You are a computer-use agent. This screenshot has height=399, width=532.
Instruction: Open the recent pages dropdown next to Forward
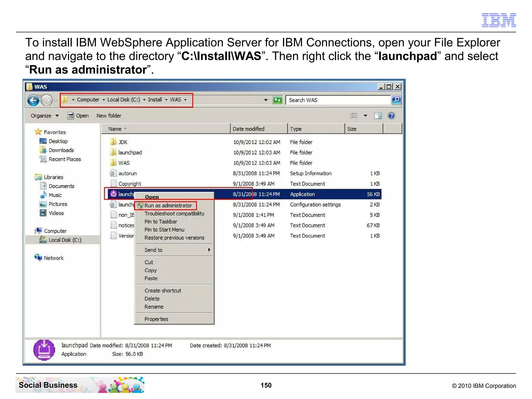tap(56, 100)
